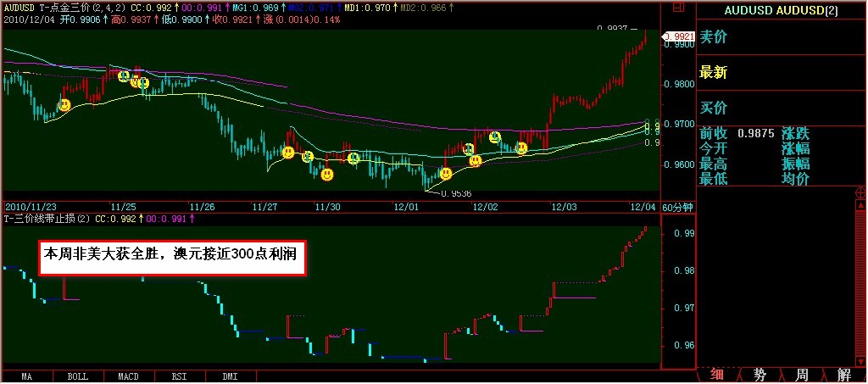Click the 前收 previous close label

(x=714, y=133)
